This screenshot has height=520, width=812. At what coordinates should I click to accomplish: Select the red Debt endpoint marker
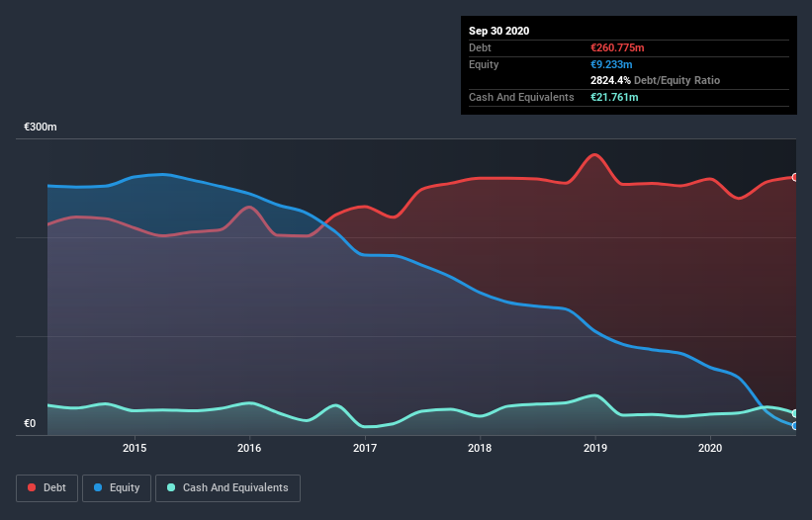pyautogui.click(x=795, y=178)
